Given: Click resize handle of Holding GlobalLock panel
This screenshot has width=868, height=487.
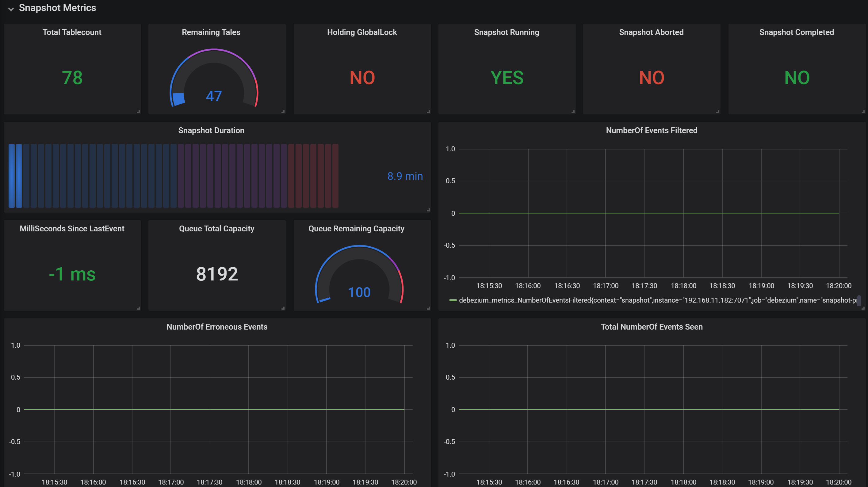Looking at the screenshot, I should pyautogui.click(x=428, y=112).
